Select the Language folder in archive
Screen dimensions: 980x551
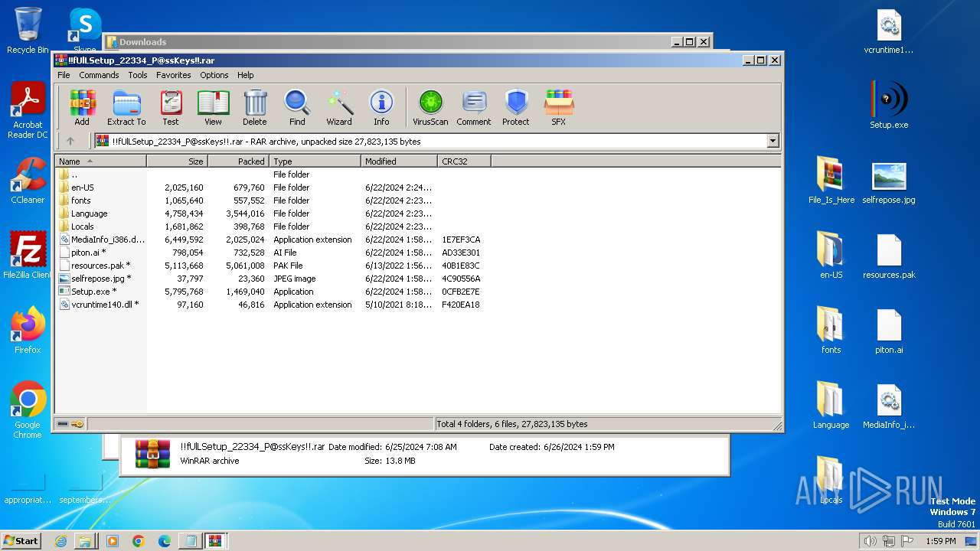pos(272,214)
